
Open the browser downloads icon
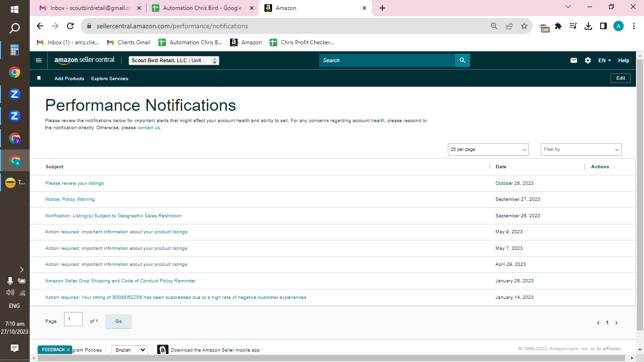pyautogui.click(x=588, y=26)
